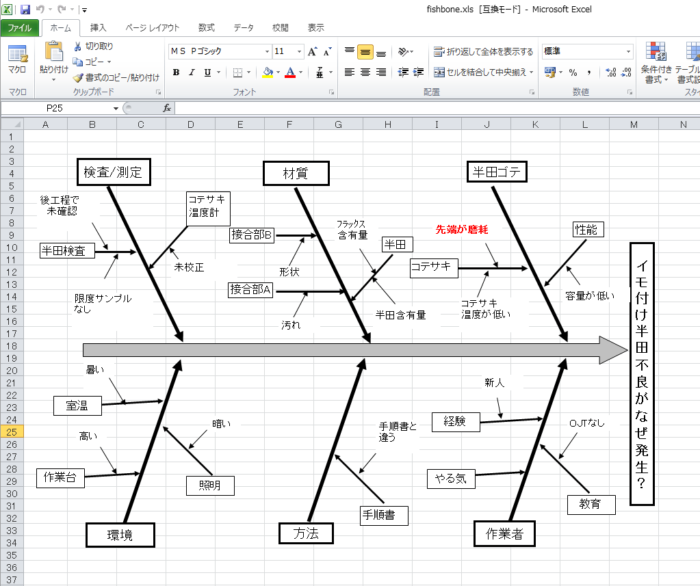Open font size dropdown showing 11
This screenshot has width=700, height=586.
point(299,52)
